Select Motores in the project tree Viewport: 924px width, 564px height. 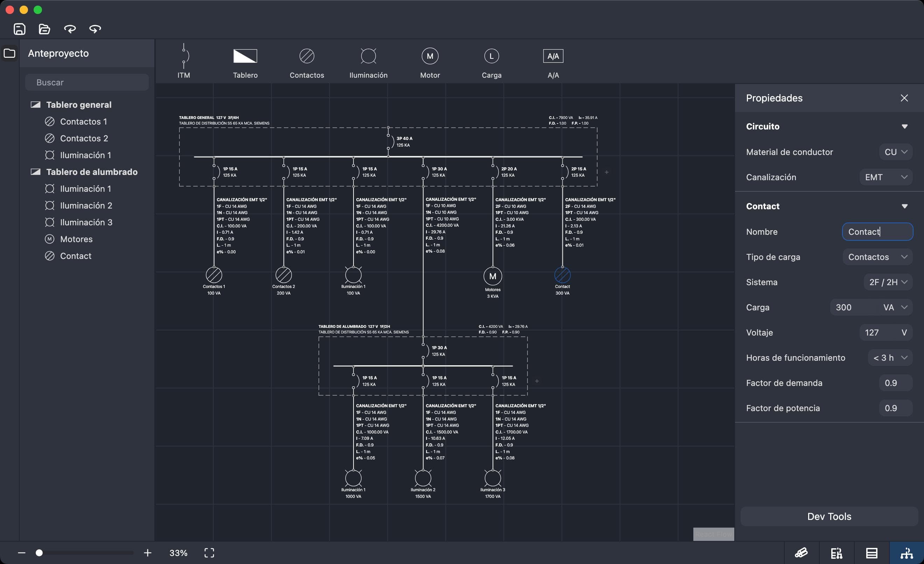click(77, 239)
